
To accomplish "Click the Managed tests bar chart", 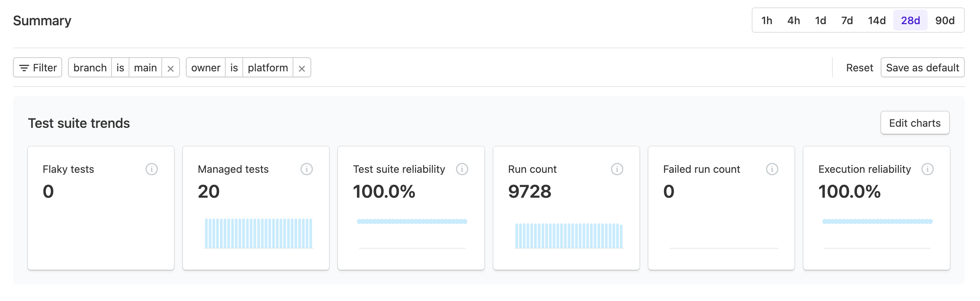I will pos(258,233).
